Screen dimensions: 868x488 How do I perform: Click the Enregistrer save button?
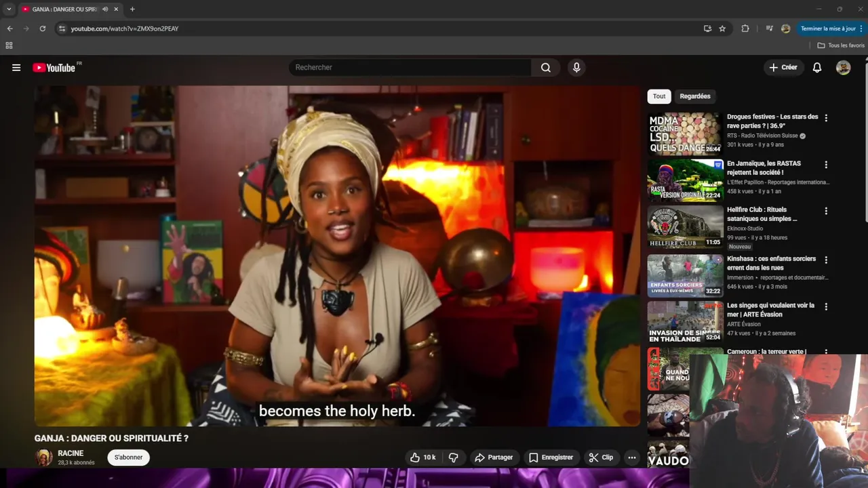click(x=551, y=457)
